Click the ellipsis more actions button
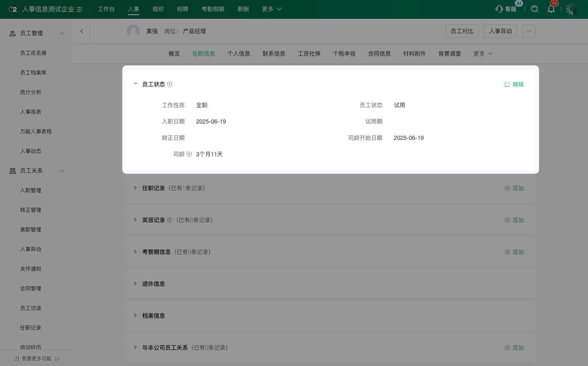 (x=528, y=31)
